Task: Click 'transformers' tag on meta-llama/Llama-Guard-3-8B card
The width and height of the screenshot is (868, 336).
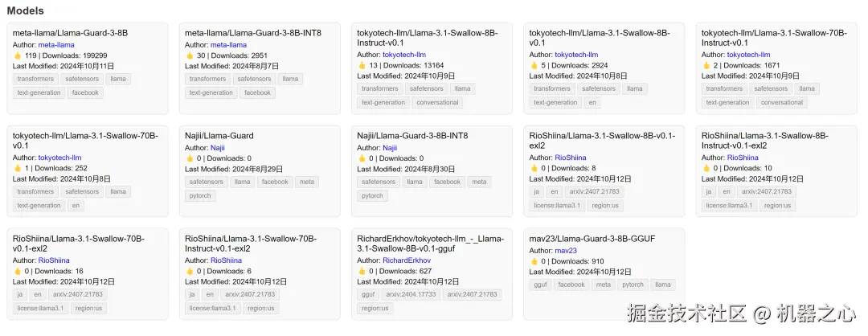Action: pyautogui.click(x=35, y=79)
